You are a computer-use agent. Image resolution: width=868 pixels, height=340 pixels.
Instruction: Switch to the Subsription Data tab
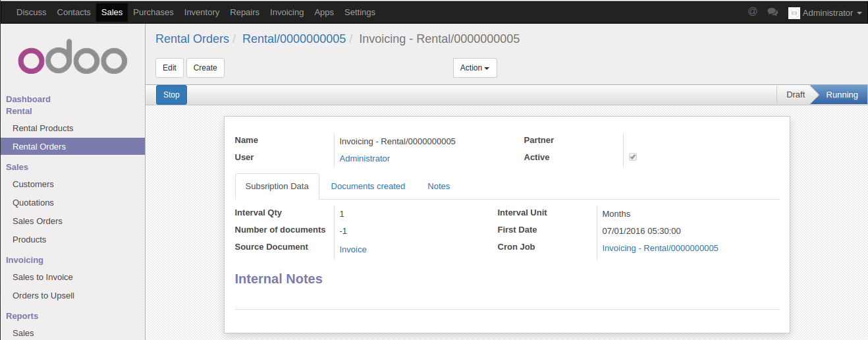tap(277, 186)
